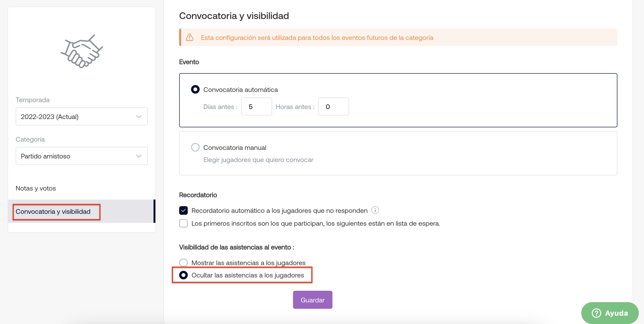Screen dimensions: 644x324
Task: Click the info icon next to Recordatorio automático
Action: point(375,210)
